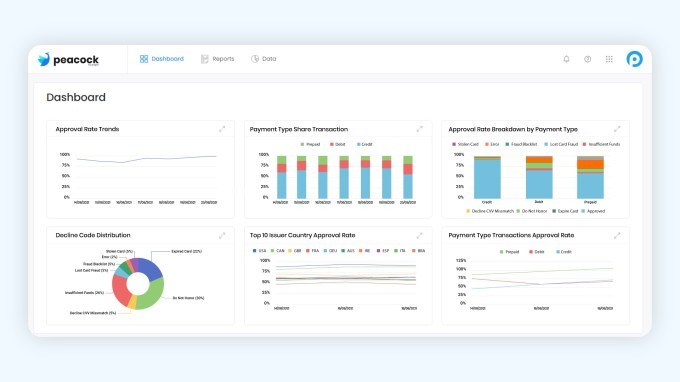680x382 pixels.
Task: Toggle Fraud Blacklist legend in Approval Rate Breakdown
Action: point(521,144)
